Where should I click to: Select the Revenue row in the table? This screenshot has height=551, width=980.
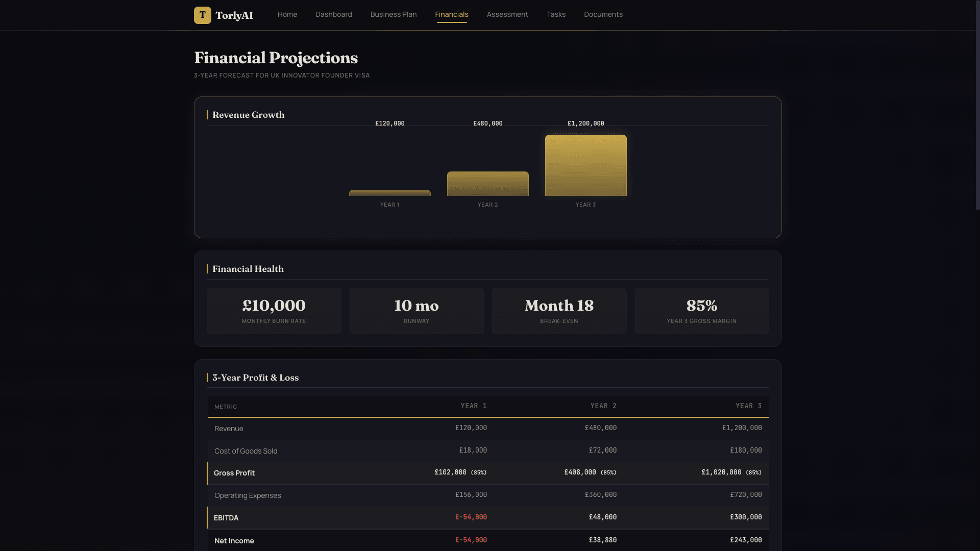coord(487,428)
